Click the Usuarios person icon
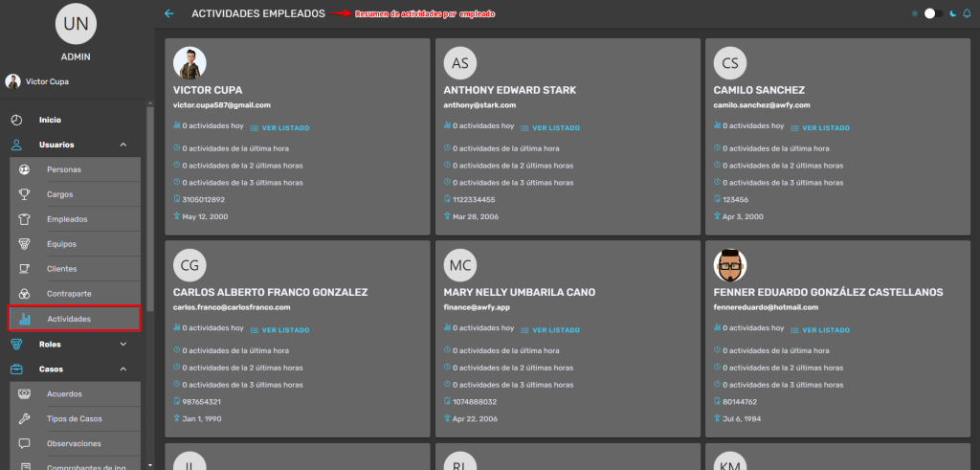The height and width of the screenshot is (470, 980). click(17, 145)
